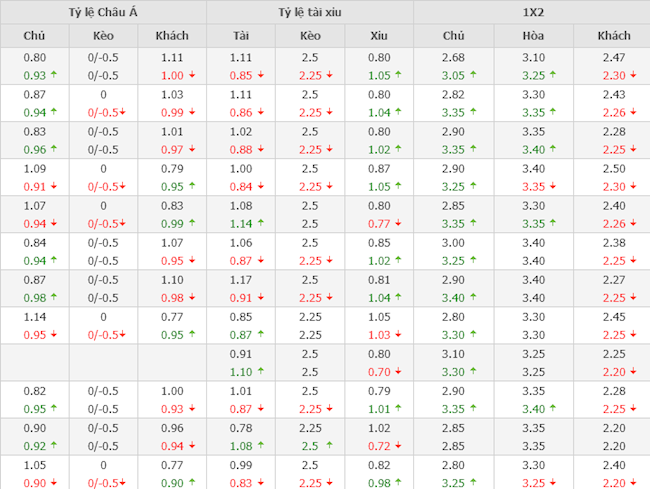This screenshot has height=490, width=650.
Task: Click the down arrow next to 0.97
Action: click(x=192, y=149)
